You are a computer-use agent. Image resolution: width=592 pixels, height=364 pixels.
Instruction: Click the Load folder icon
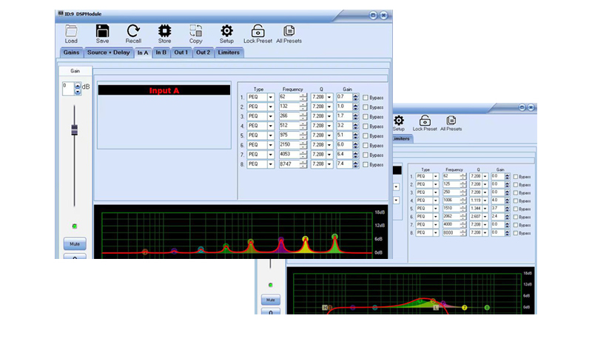point(71,31)
